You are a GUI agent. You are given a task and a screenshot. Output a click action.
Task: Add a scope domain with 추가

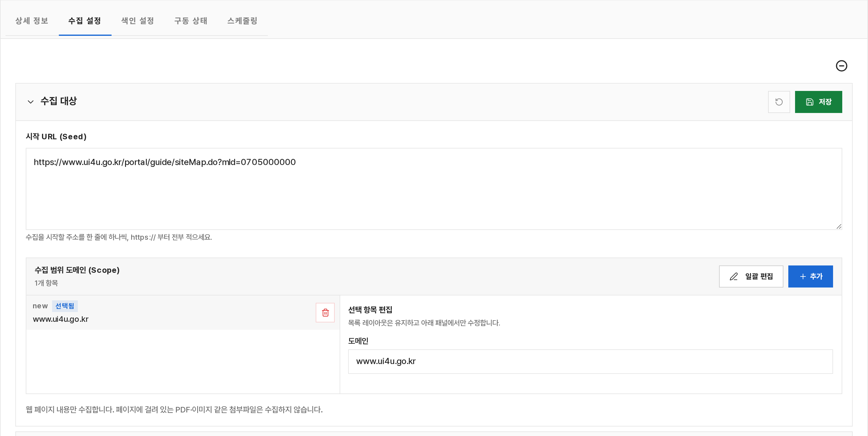point(810,276)
